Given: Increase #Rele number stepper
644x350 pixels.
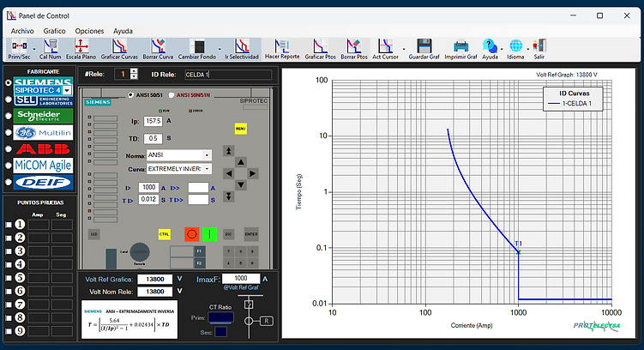Looking at the screenshot, I should click(x=134, y=71).
